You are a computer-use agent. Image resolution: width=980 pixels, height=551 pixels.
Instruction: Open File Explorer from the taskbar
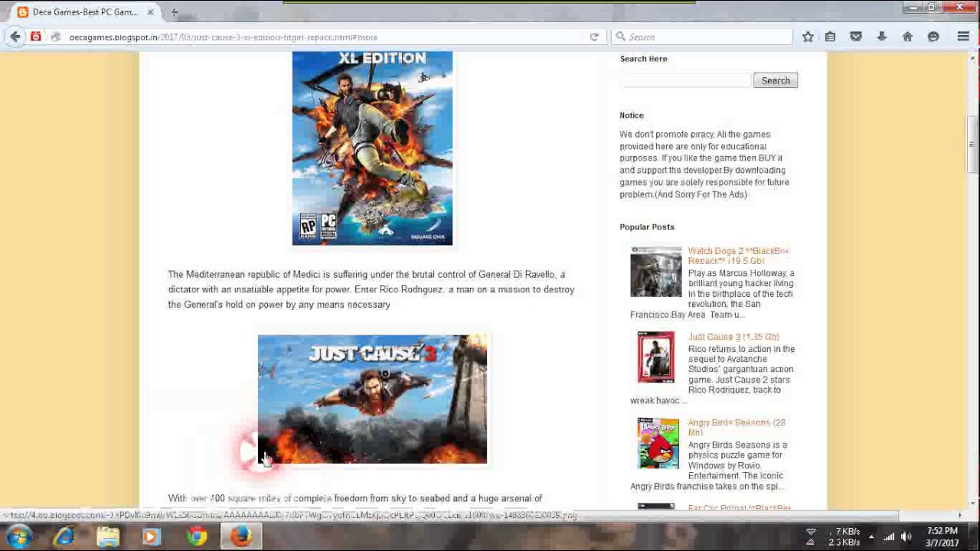[108, 536]
